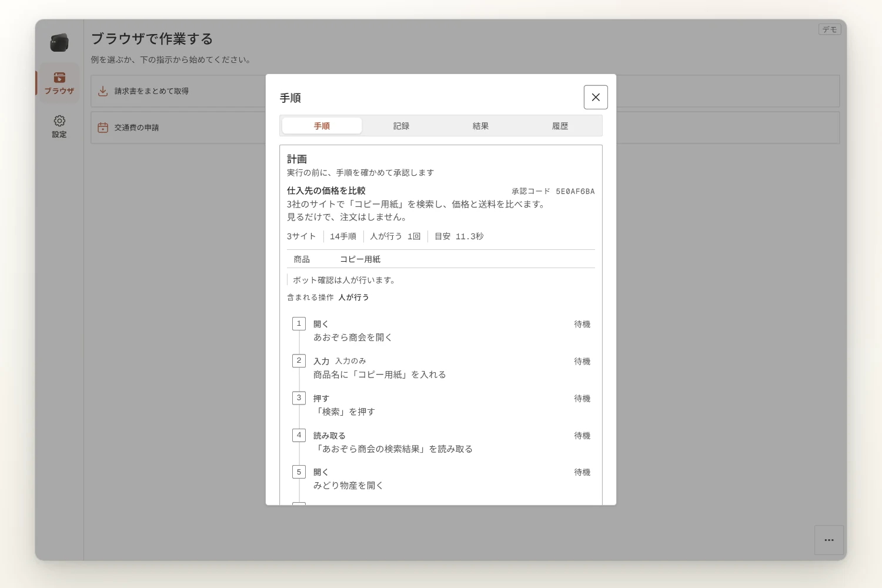Screen dimensions: 882x588
Task: Click step number 4 box
Action: (x=299, y=435)
